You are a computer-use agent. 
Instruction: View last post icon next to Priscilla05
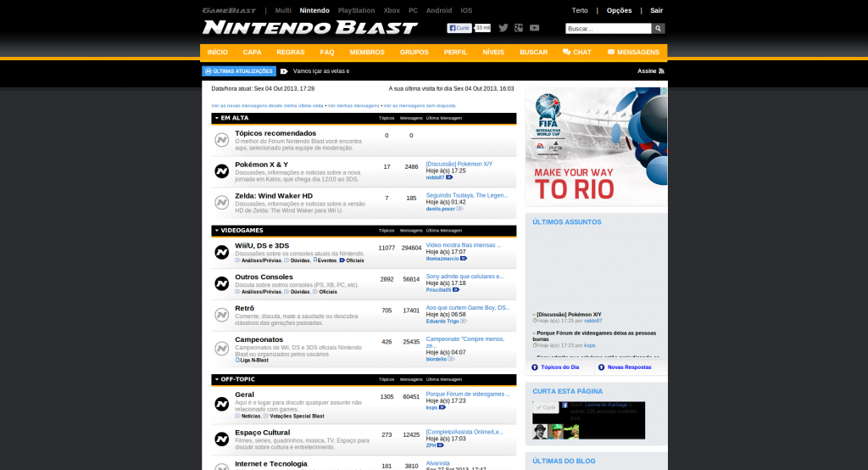[x=456, y=289]
